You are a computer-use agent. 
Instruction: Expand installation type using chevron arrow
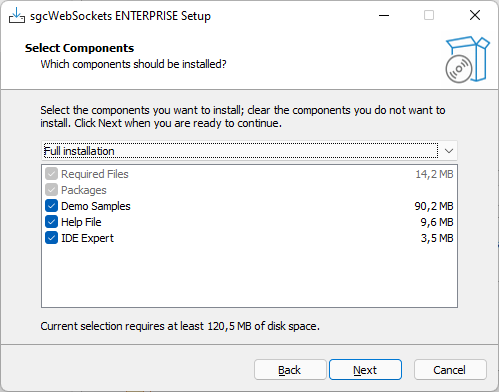(449, 151)
